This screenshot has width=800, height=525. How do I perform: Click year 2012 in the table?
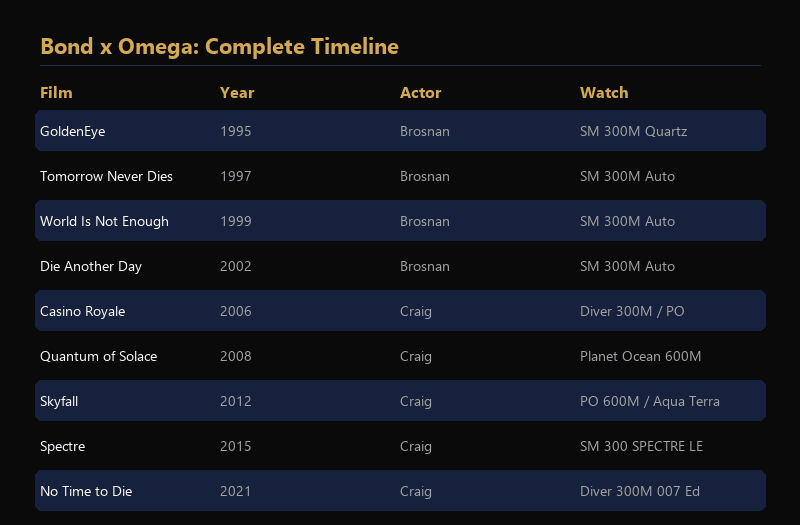pyautogui.click(x=236, y=402)
